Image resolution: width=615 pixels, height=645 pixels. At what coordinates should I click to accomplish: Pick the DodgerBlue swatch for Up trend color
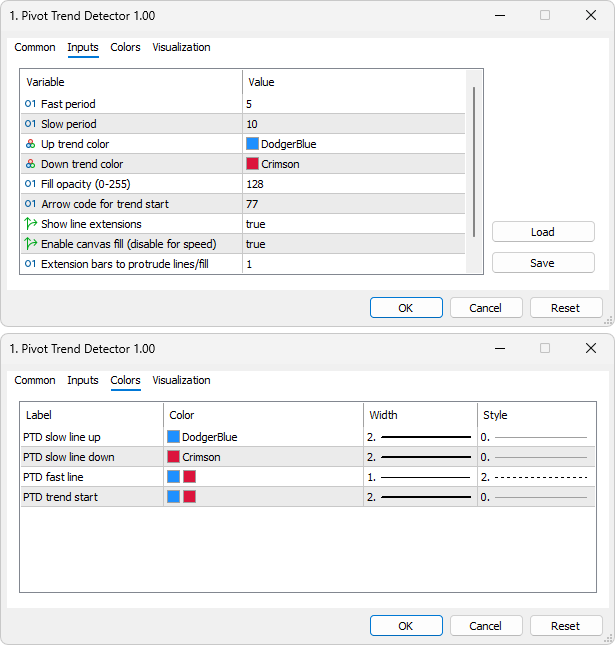tap(252, 144)
